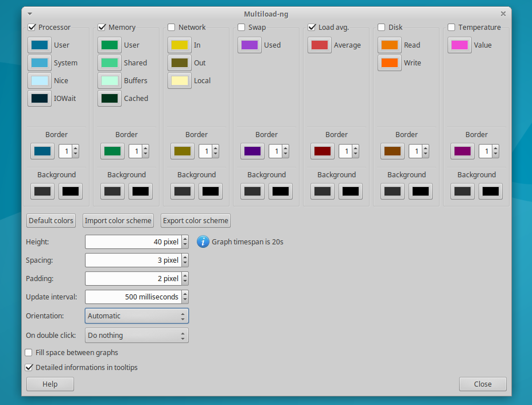Choose the Swap Used purple color
Viewport: 532px width, 405px height.
pos(250,45)
